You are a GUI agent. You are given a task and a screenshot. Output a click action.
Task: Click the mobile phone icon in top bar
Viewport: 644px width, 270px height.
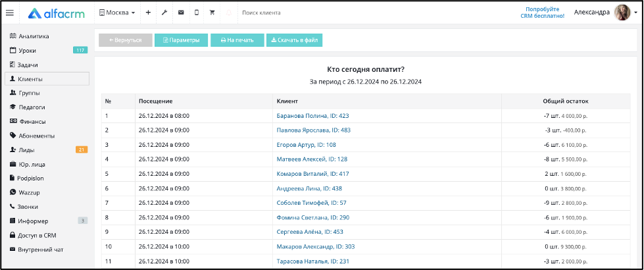tap(196, 13)
